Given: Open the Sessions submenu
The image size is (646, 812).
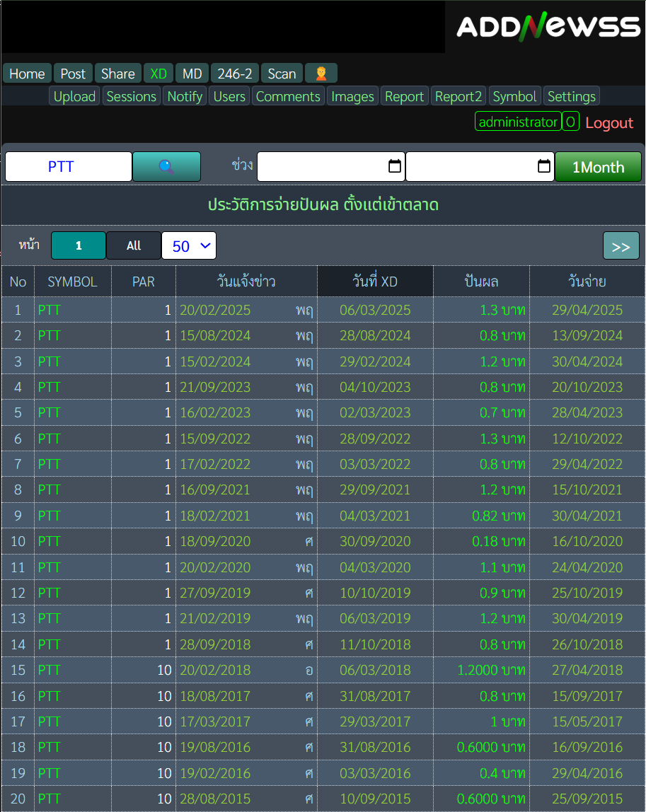Looking at the screenshot, I should click(132, 96).
